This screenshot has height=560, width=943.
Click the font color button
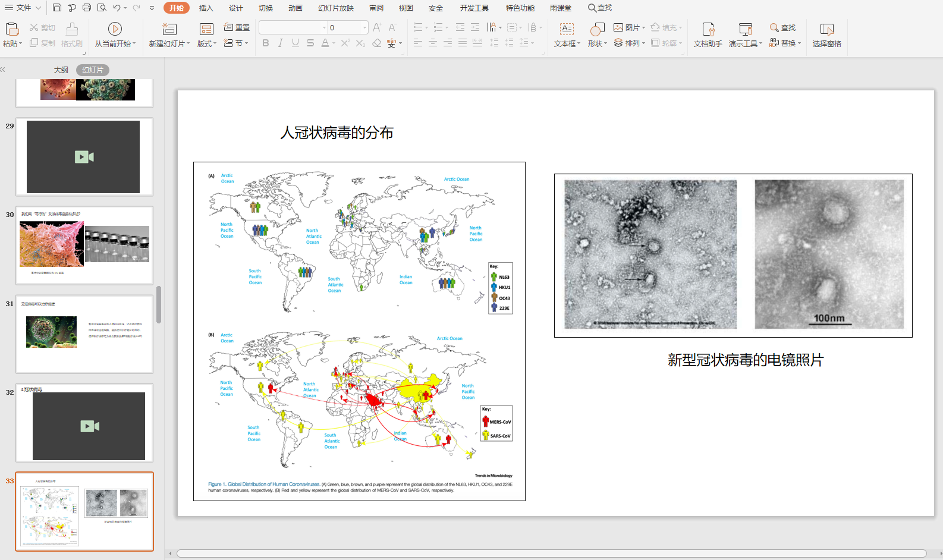(x=325, y=43)
